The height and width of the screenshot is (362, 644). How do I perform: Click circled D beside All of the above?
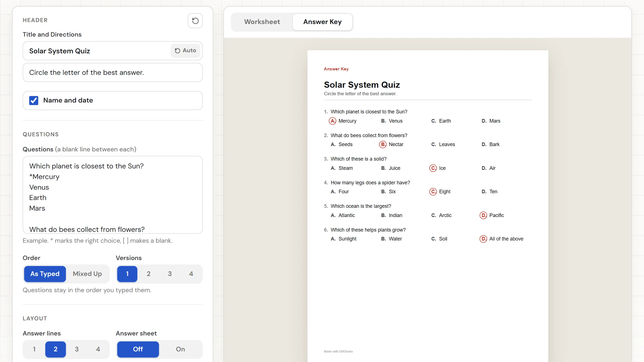[x=483, y=239]
